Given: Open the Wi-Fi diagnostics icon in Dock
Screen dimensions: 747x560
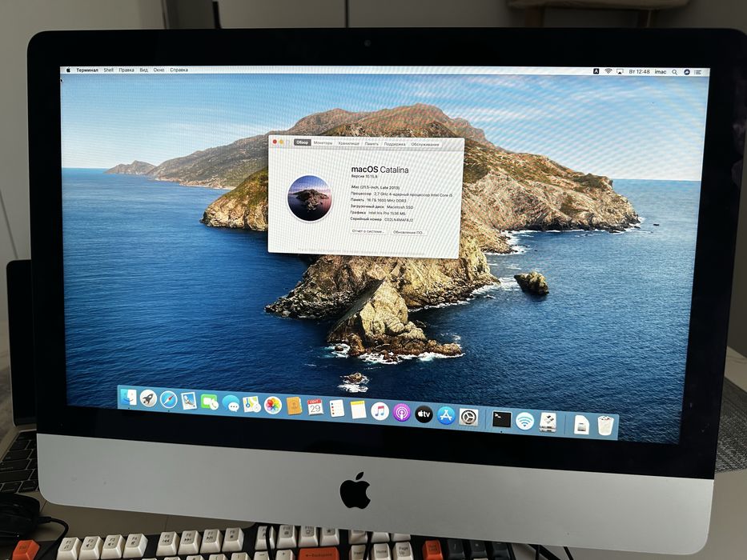Looking at the screenshot, I should [x=524, y=421].
